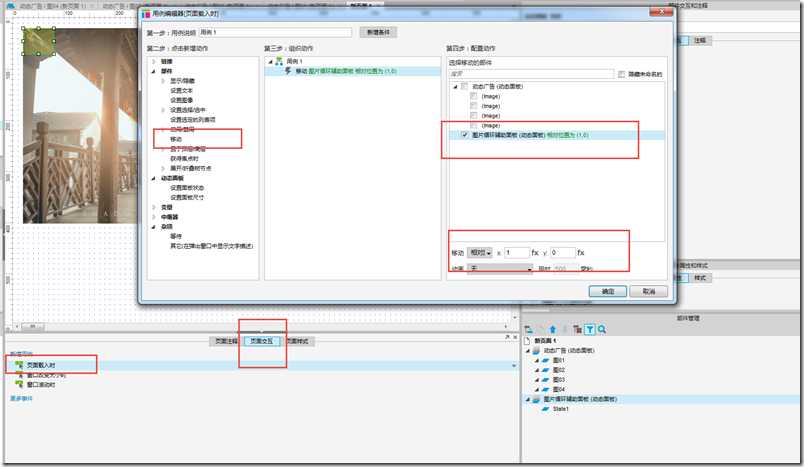Uncheck the 图片循环辅助面板 checkbox in the dialog

coord(465,135)
